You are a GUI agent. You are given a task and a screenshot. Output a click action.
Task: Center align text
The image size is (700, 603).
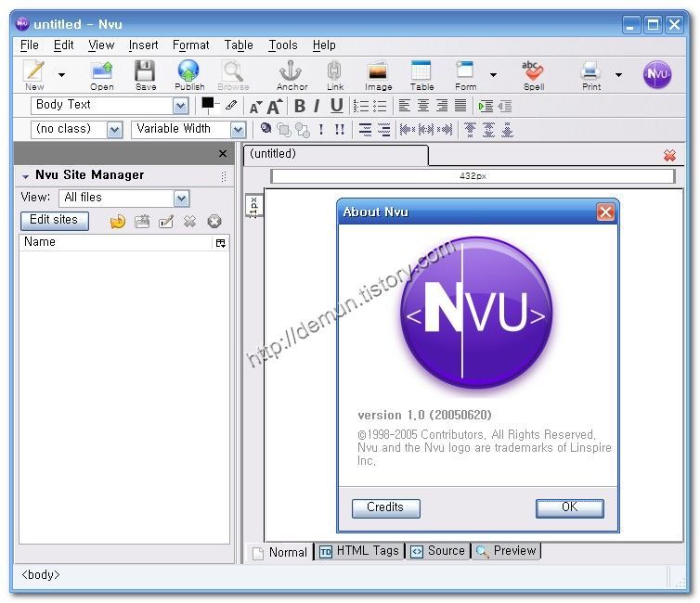[422, 106]
